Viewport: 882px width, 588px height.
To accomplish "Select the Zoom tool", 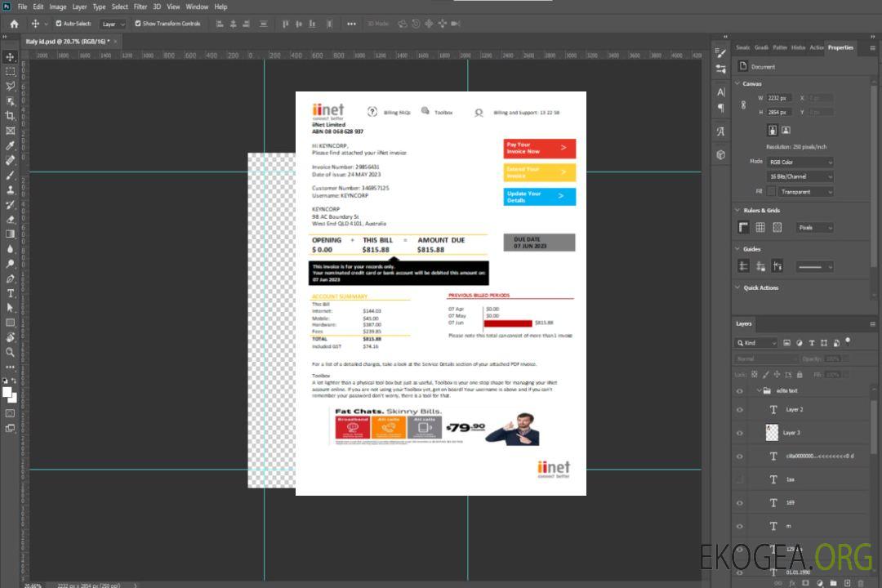I will 11,352.
